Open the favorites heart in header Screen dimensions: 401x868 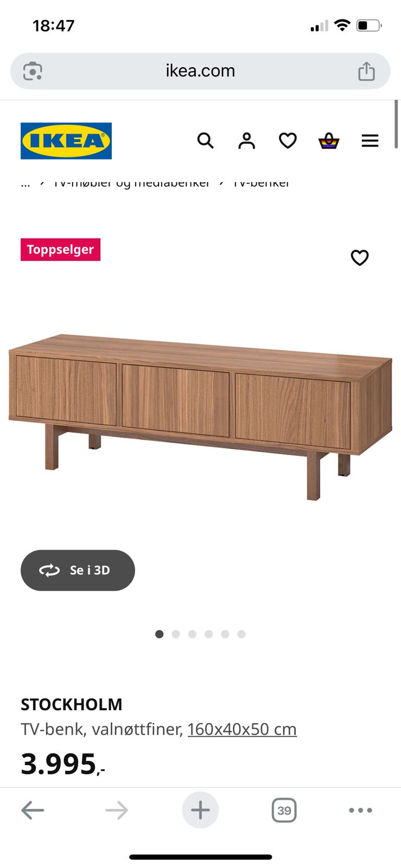(288, 141)
